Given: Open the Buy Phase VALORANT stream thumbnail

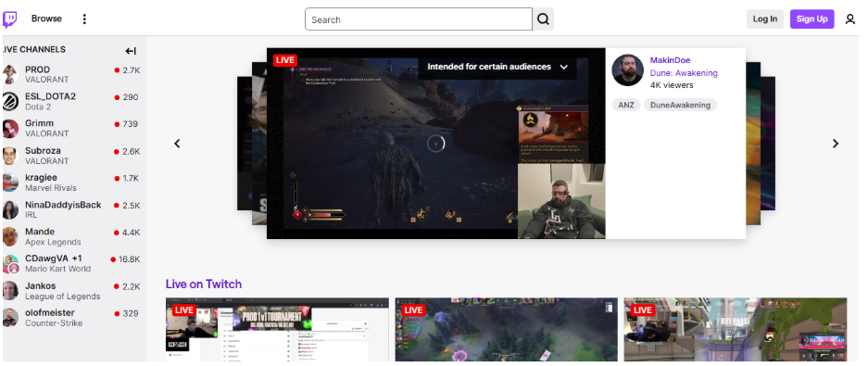Looking at the screenshot, I should pos(736,330).
